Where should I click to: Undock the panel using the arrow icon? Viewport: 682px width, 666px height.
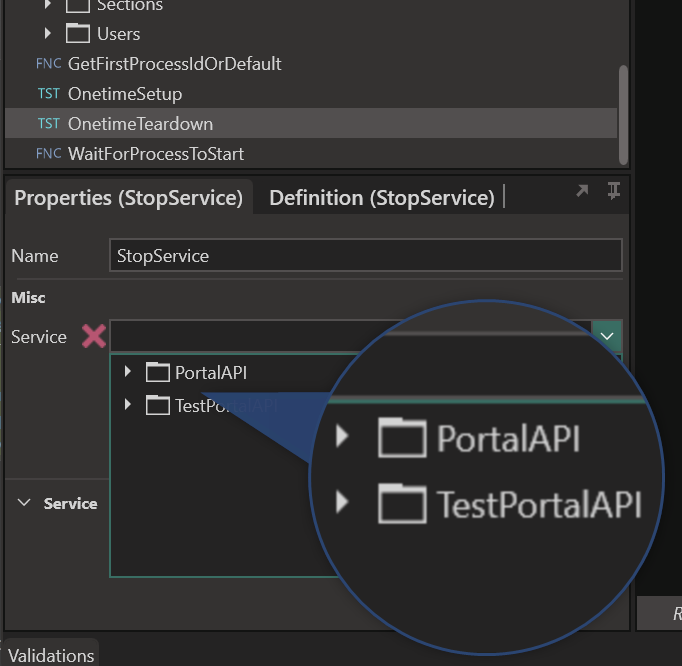tap(582, 192)
